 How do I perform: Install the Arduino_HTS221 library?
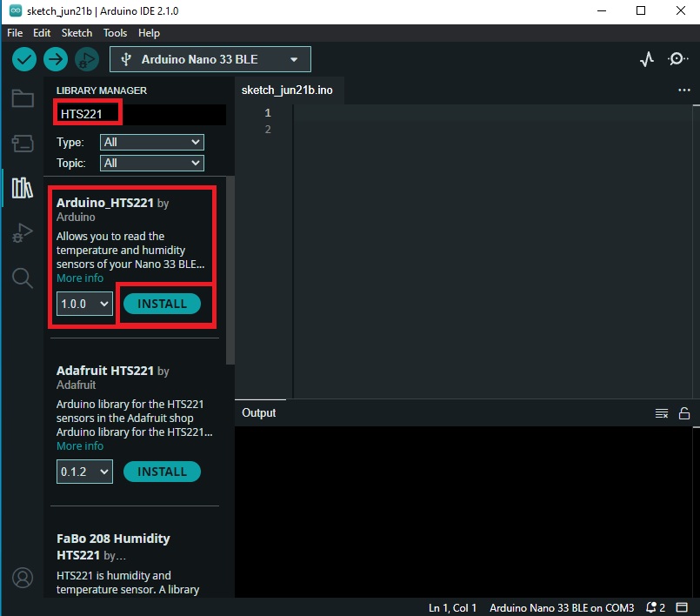pyautogui.click(x=162, y=304)
